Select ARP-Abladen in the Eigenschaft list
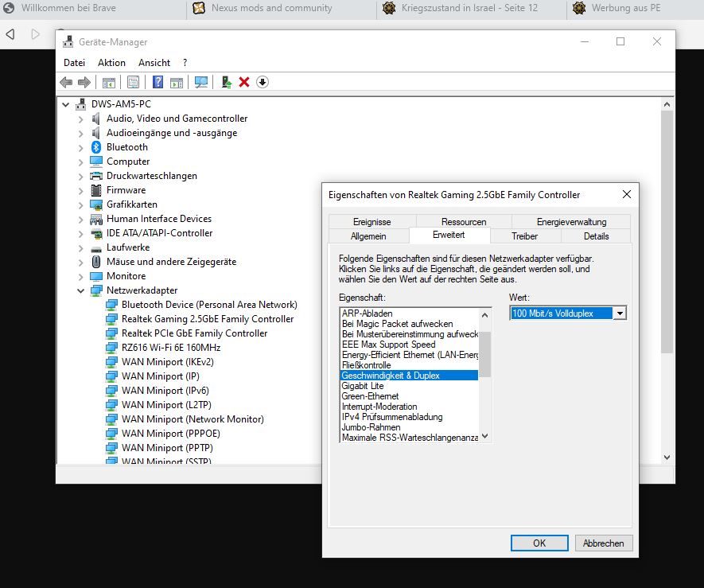 click(409, 313)
